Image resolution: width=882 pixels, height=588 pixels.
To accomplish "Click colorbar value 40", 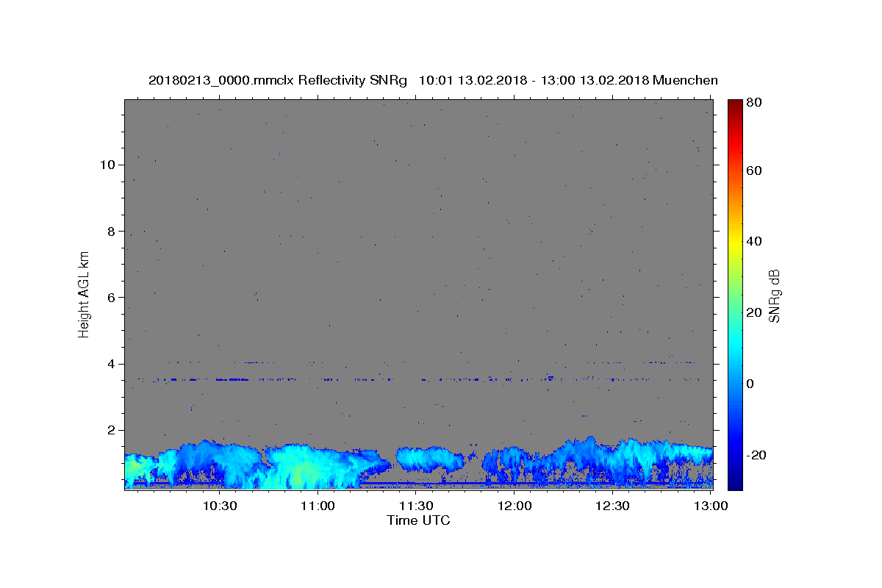I will (x=755, y=241).
